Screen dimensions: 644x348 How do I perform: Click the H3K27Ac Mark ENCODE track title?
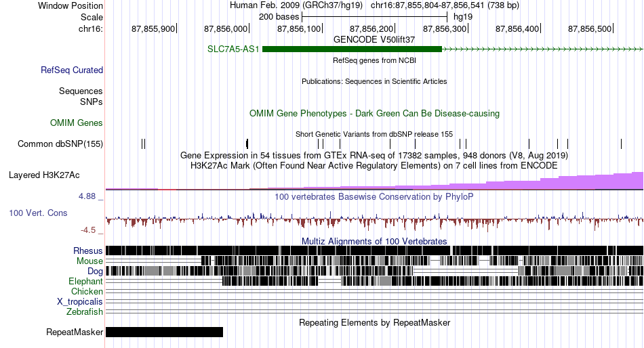point(374,165)
